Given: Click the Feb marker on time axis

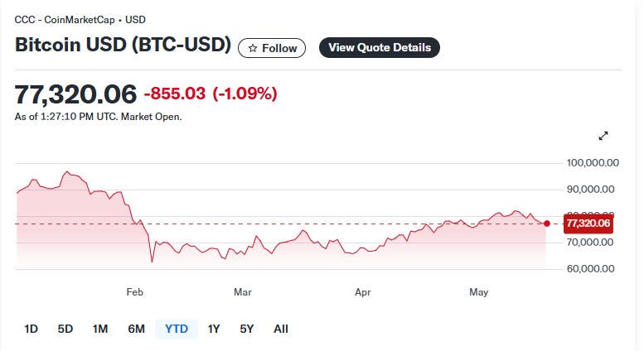Looking at the screenshot, I should click(x=135, y=292).
